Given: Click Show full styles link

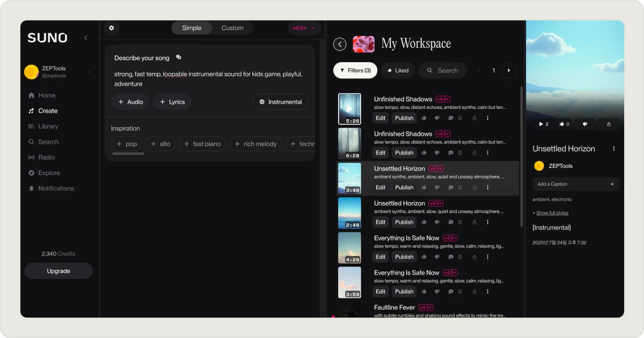Looking at the screenshot, I should coord(552,213).
